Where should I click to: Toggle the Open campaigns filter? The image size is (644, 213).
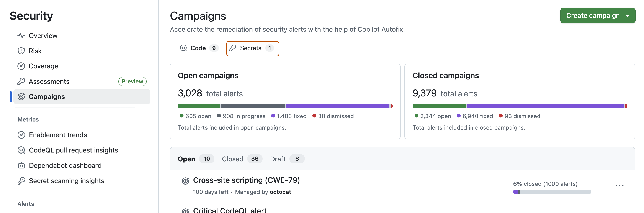coord(186,159)
